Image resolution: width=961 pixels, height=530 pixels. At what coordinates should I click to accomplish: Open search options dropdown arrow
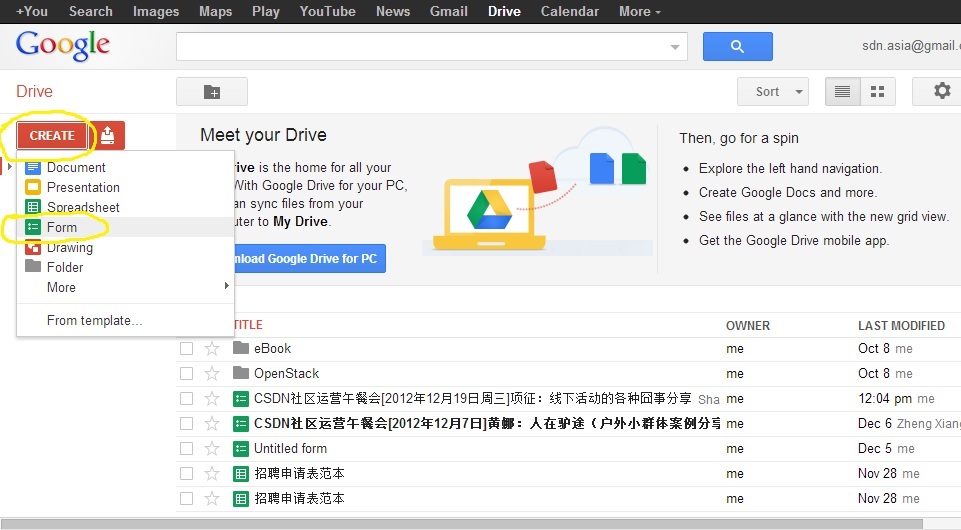point(675,47)
